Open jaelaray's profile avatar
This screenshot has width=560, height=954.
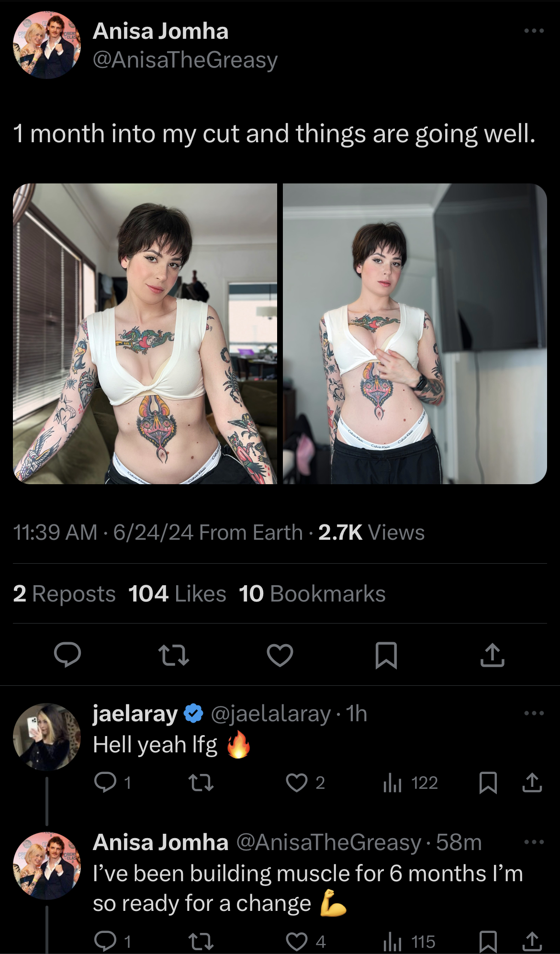pyautogui.click(x=47, y=737)
